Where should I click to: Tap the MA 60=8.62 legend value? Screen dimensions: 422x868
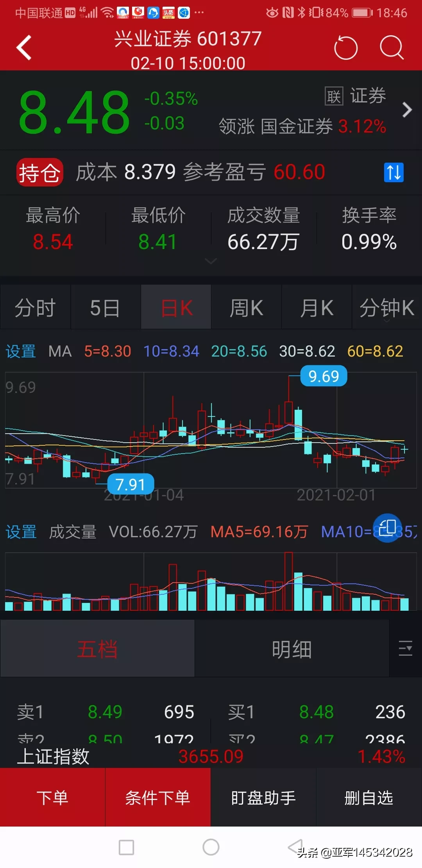[x=375, y=351]
